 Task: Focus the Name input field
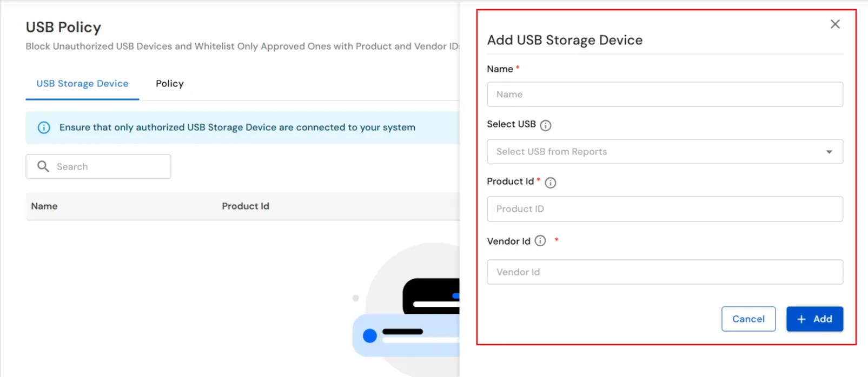pyautogui.click(x=665, y=95)
